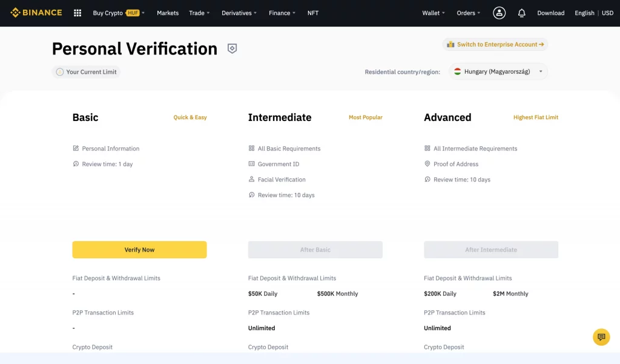This screenshot has height=364, width=620.
Task: Change language from English
Action: pyautogui.click(x=584, y=13)
